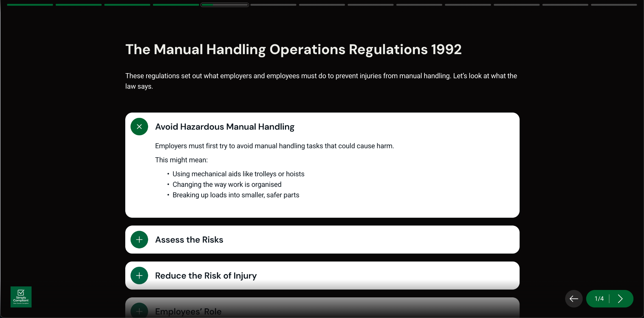
Task: Select the highlighted fifth progress segment
Action: click(x=225, y=5)
